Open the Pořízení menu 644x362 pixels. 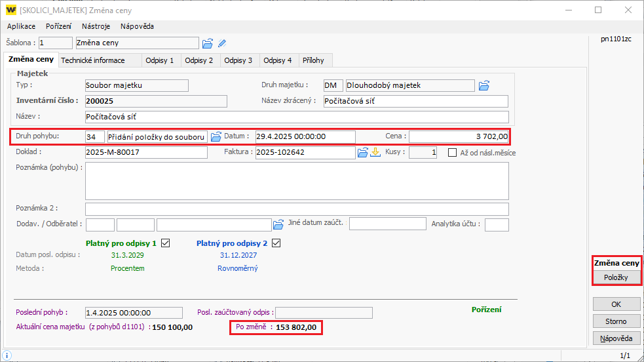pos(59,26)
